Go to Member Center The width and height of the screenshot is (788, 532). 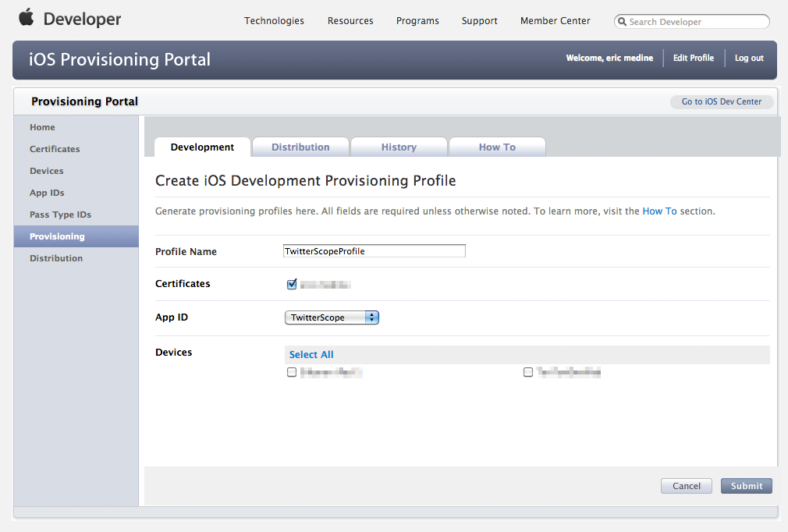click(556, 20)
